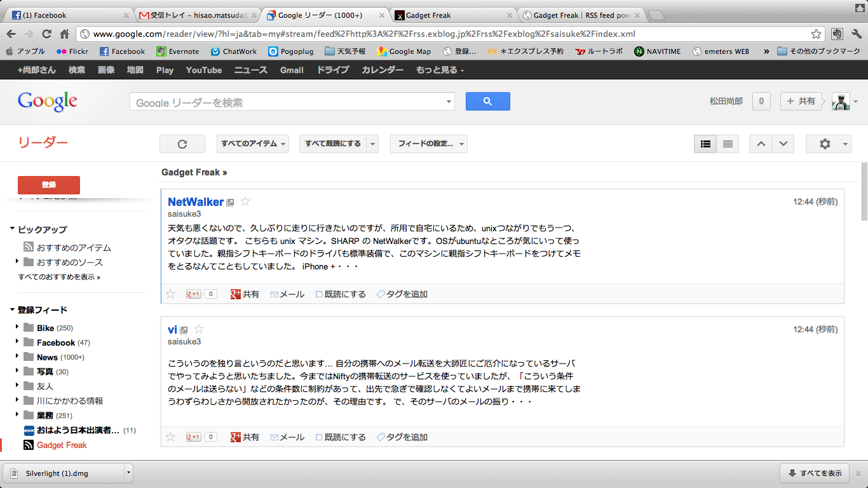Expand the News folder
The width and height of the screenshot is (868, 488).
(17, 356)
